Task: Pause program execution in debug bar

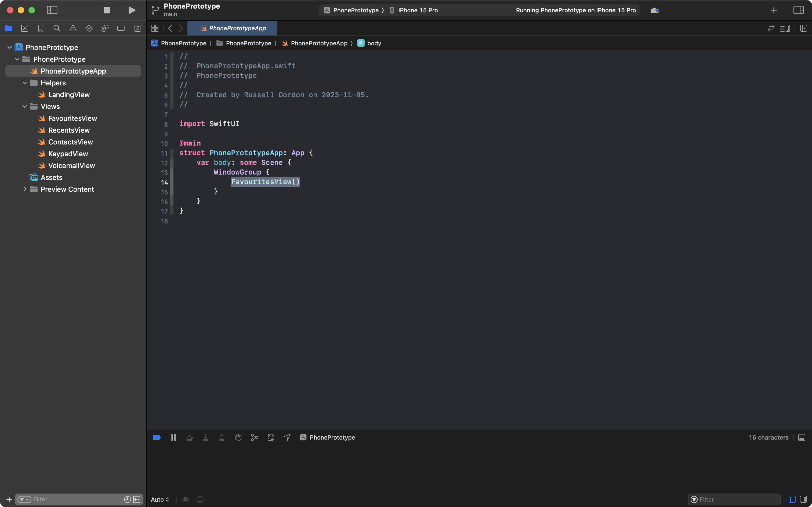Action: (173, 438)
